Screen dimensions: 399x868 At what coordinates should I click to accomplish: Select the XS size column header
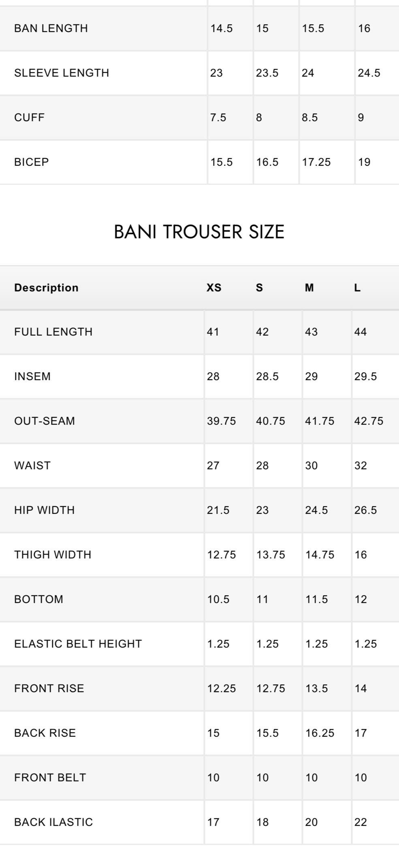[214, 288]
